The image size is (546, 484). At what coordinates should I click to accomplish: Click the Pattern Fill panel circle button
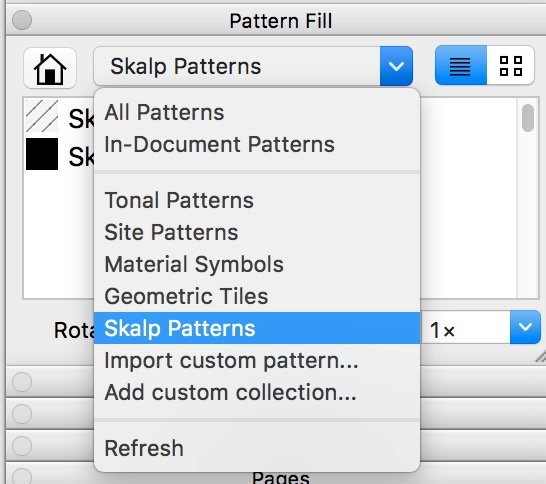point(22,20)
